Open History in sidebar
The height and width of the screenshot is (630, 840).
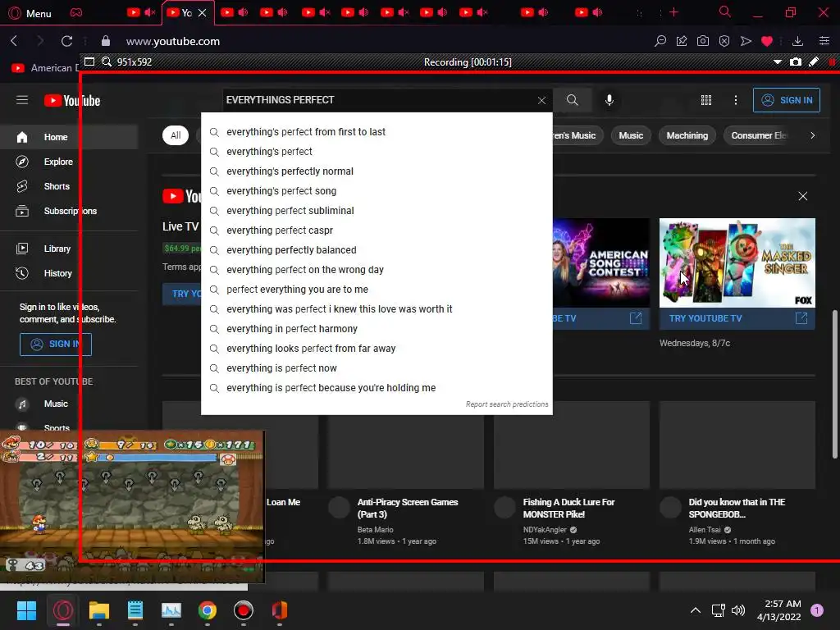[69, 273]
